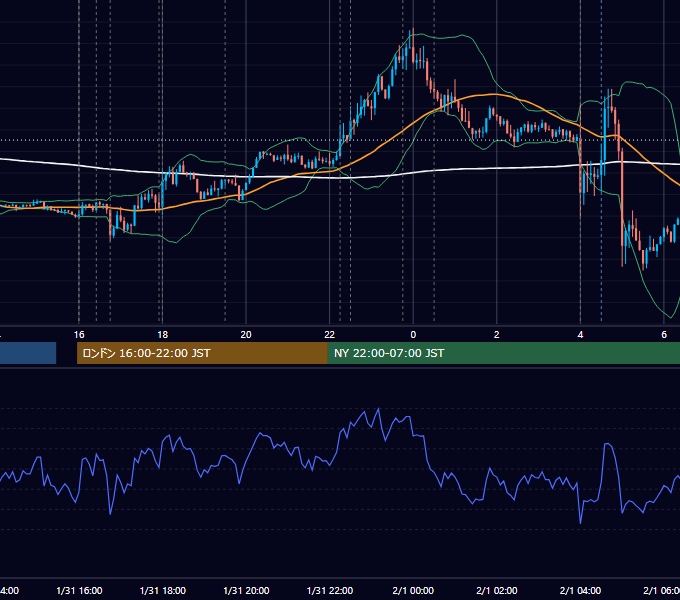The image size is (680, 600).
Task: Click the '1/31 18:00' time label
Action: pyautogui.click(x=163, y=591)
